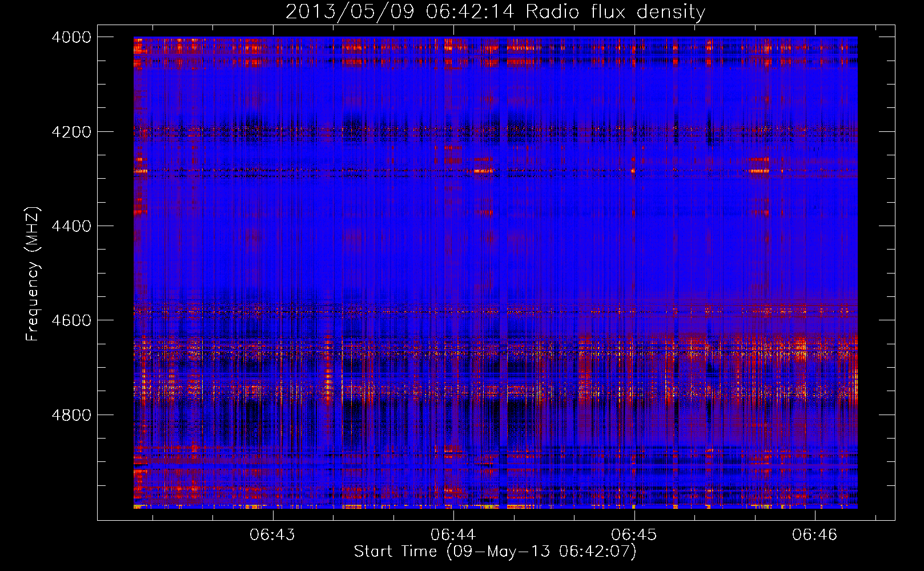Click the 06:46 time tick label
The width and height of the screenshot is (924, 571).
(x=814, y=534)
